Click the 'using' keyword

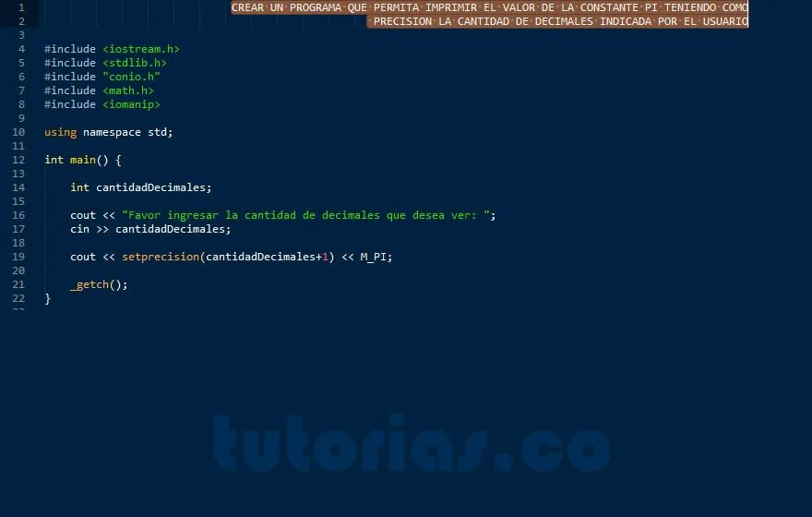click(61, 132)
